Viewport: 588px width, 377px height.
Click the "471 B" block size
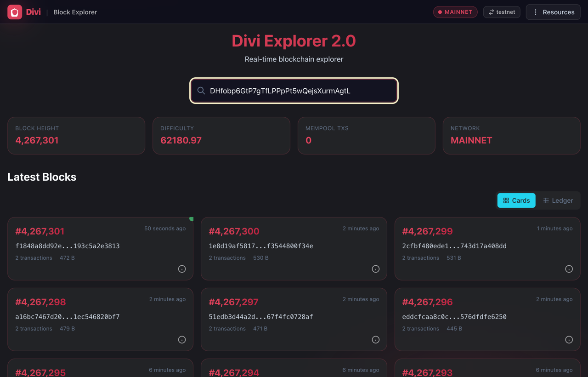click(x=260, y=329)
